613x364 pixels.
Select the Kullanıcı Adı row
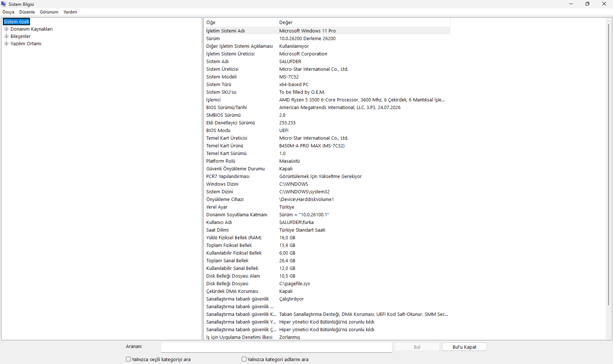pos(327,222)
